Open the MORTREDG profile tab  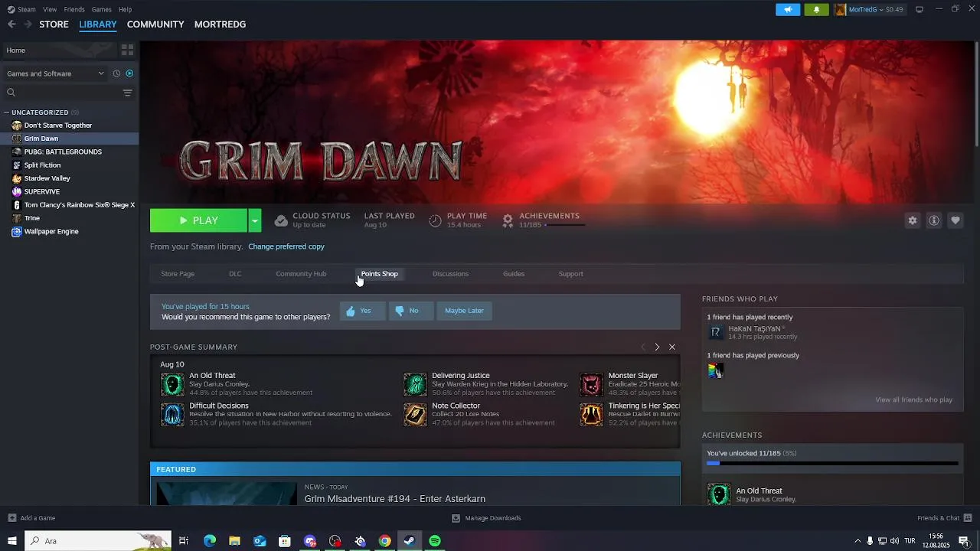220,24
